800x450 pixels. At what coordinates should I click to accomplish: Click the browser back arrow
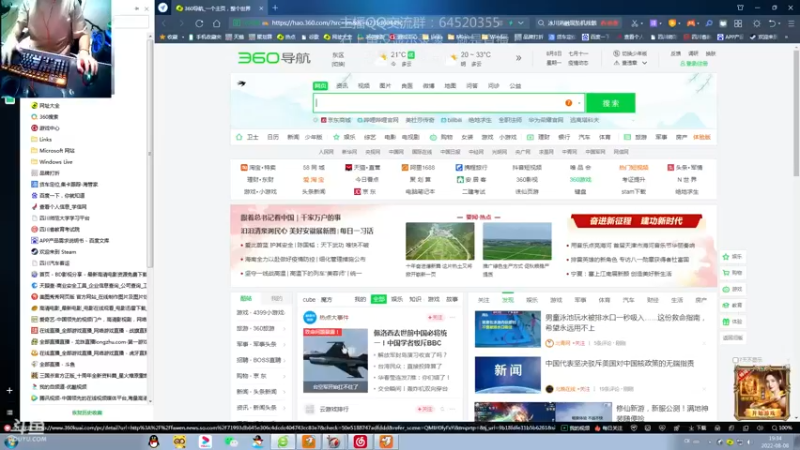pos(164,23)
